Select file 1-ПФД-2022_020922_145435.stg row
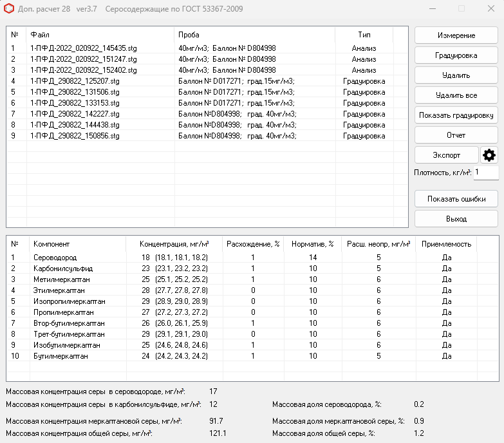Screen dimensions: 504x443 (83, 48)
